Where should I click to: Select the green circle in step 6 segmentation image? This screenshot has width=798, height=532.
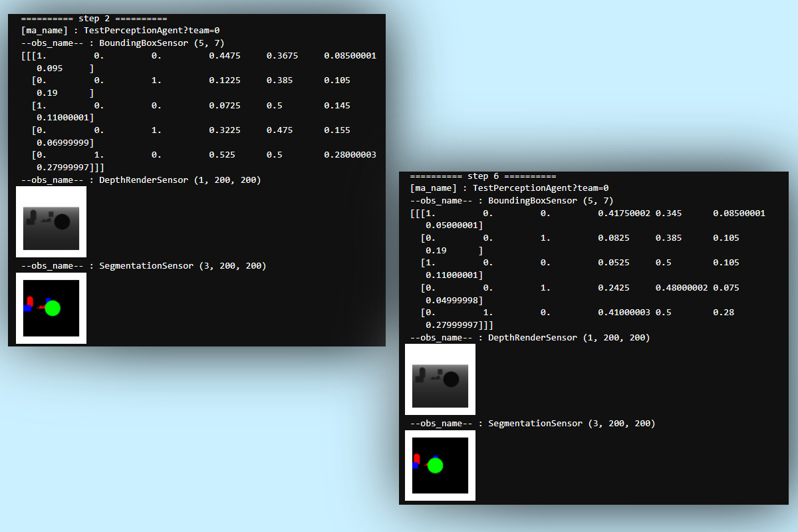coord(435,465)
